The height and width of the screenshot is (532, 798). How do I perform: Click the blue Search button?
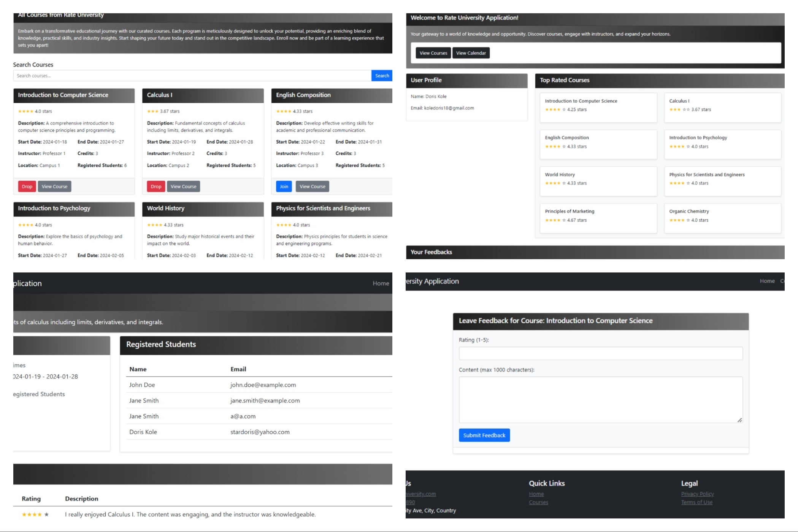click(381, 76)
